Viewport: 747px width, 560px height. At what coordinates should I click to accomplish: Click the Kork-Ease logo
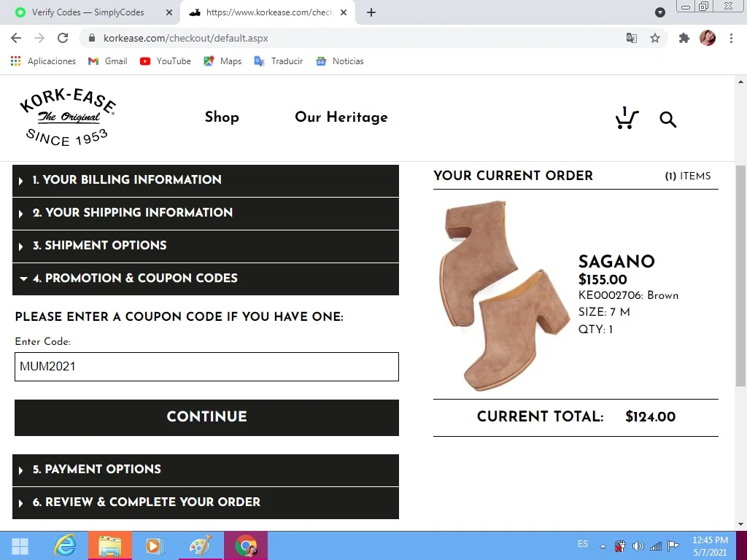(67, 117)
